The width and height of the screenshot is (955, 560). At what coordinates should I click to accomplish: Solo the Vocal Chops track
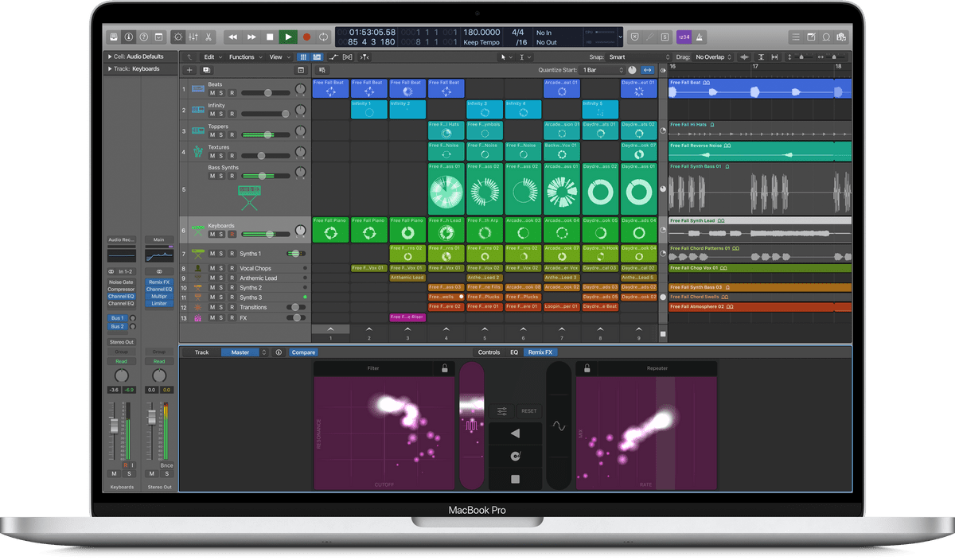pos(221,268)
